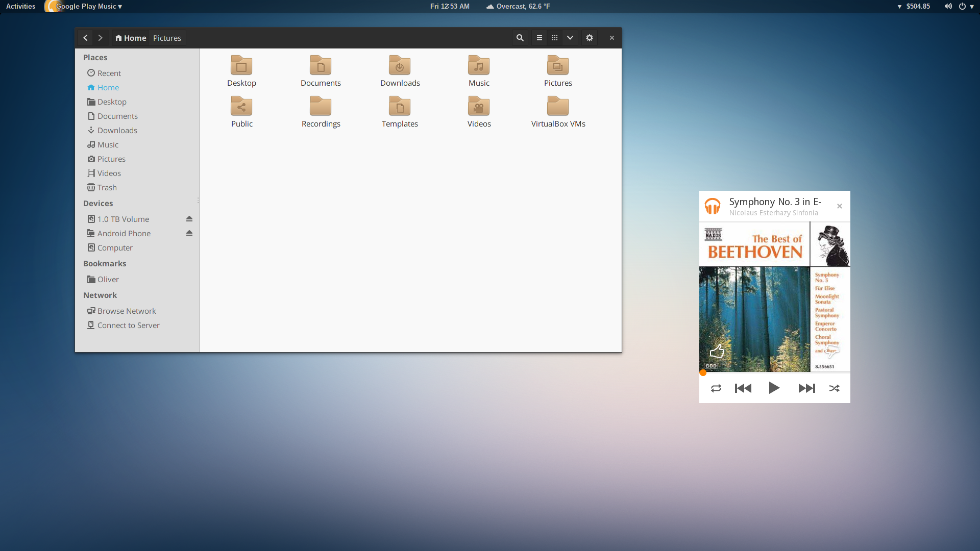The image size is (980, 551).
Task: Open Music in the sidebar
Action: (137, 144)
